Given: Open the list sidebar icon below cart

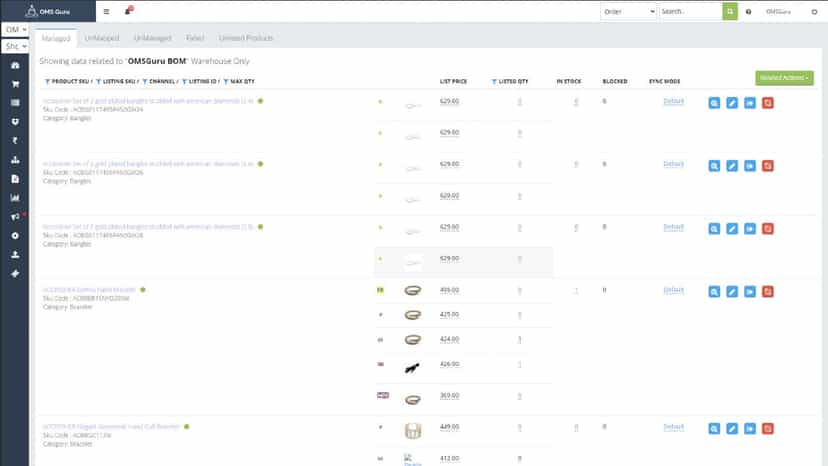Looking at the screenshot, I should (x=15, y=102).
